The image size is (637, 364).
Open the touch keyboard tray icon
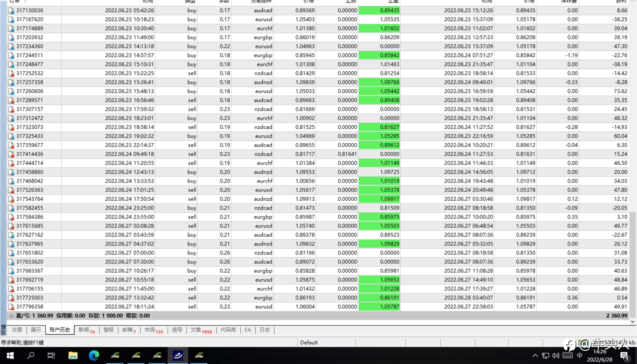click(568, 355)
